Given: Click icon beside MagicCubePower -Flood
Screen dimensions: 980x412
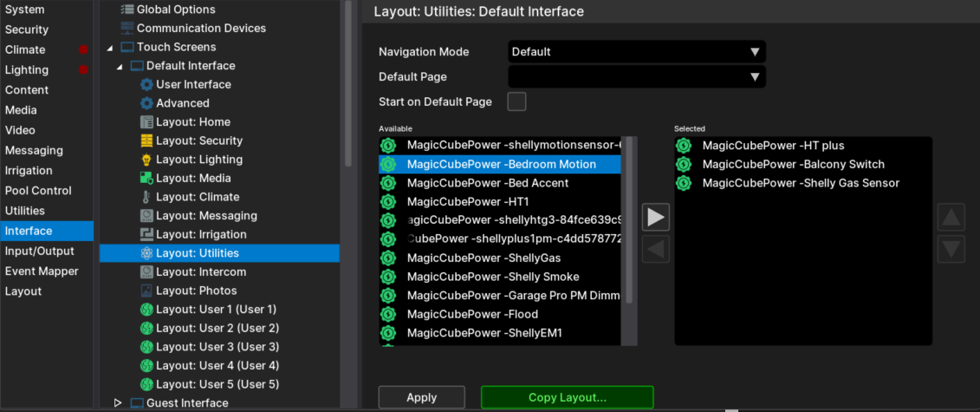Looking at the screenshot, I should tap(388, 314).
